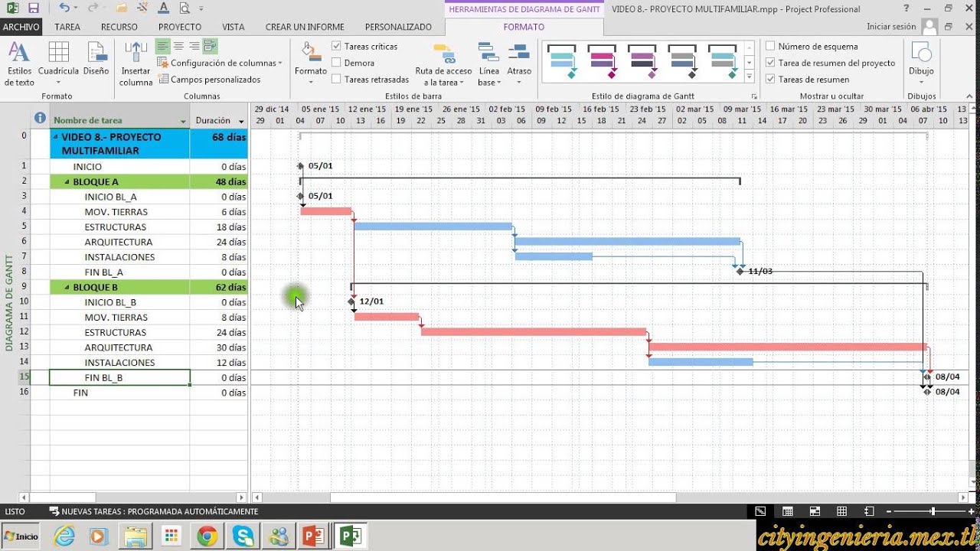Viewport: 980px width, 551px height.
Task: Click NUEVAS TAREAS scheduling mode in status bar
Action: [x=154, y=511]
